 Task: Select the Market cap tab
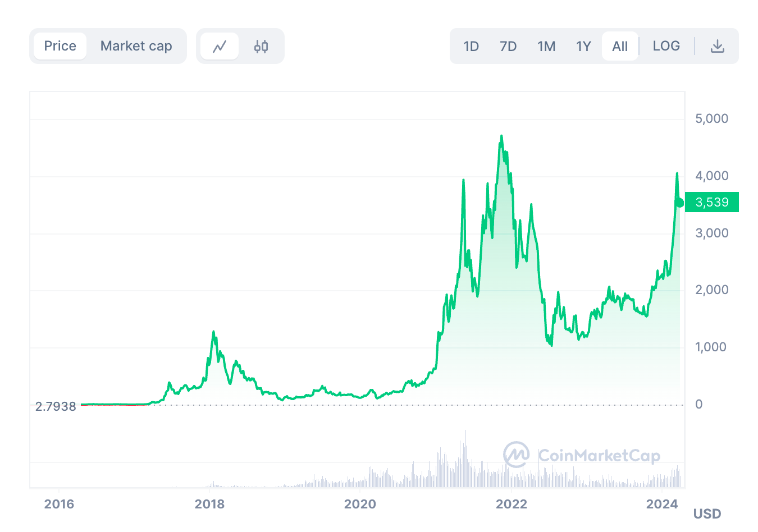[x=136, y=46]
